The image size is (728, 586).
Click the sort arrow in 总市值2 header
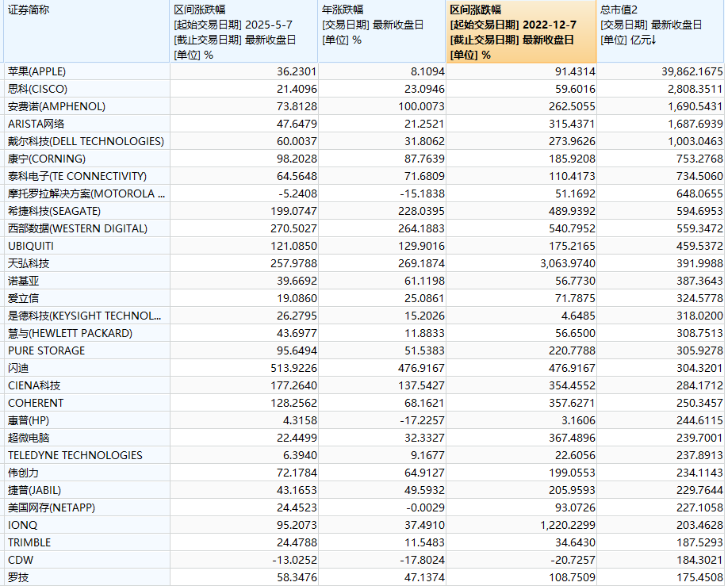pos(654,40)
